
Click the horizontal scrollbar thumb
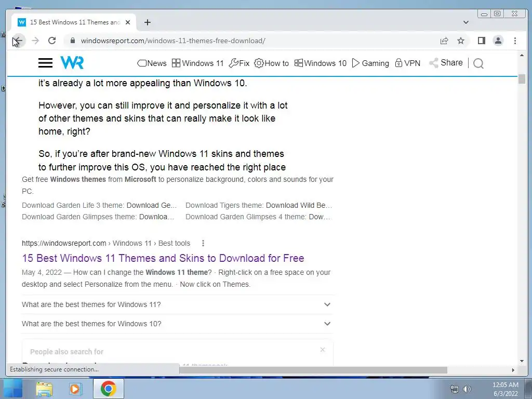tap(313, 370)
